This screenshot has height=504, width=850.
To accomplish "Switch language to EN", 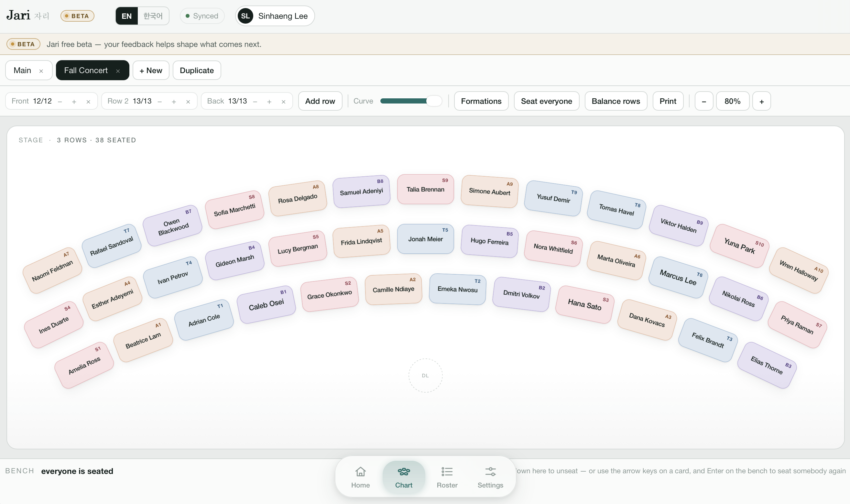I will coord(126,16).
